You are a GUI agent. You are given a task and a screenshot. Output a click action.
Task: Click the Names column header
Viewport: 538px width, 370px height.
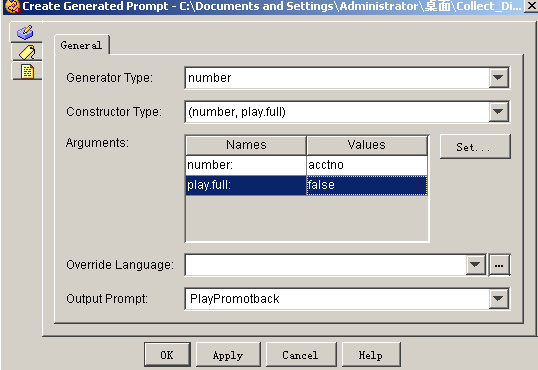[246, 145]
